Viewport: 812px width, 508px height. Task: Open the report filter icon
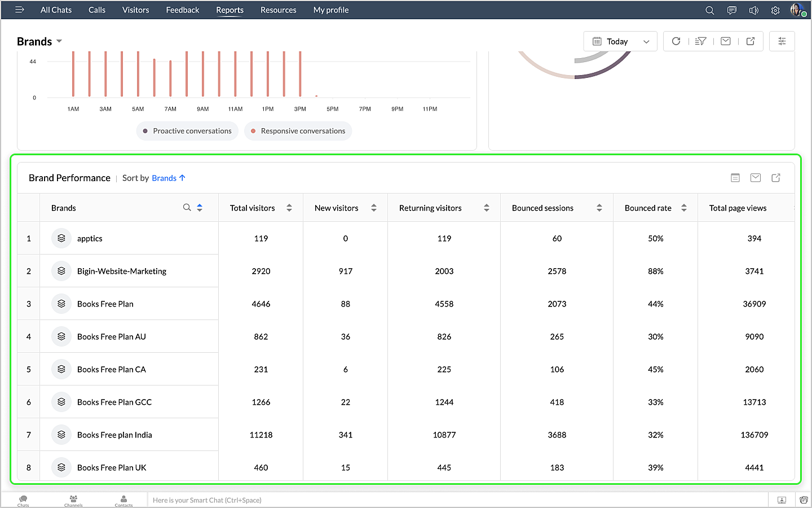coord(701,41)
